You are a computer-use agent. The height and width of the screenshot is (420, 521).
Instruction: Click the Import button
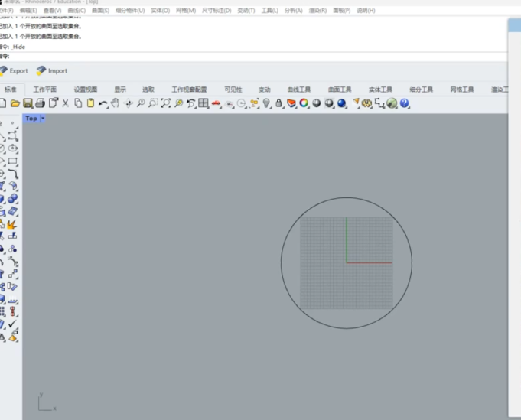tap(52, 71)
